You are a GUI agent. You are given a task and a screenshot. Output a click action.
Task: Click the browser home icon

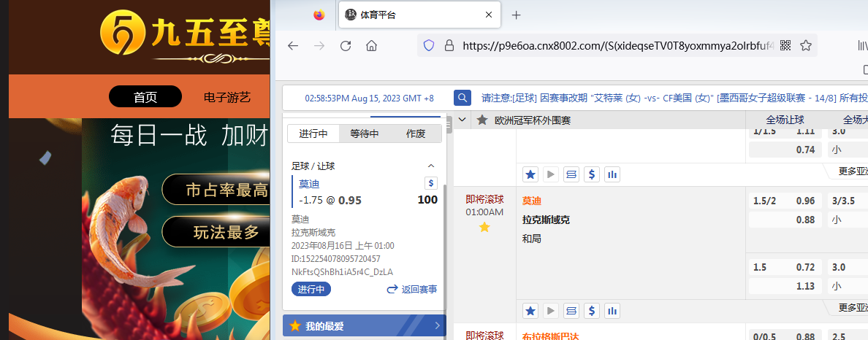371,46
